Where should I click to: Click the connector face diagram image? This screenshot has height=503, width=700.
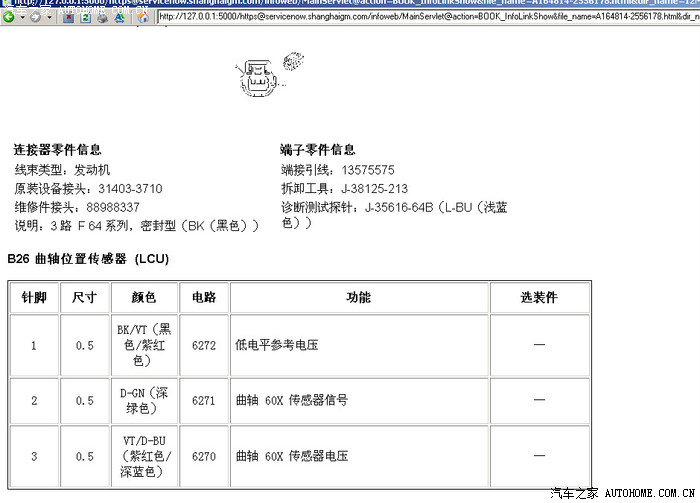click(x=261, y=76)
